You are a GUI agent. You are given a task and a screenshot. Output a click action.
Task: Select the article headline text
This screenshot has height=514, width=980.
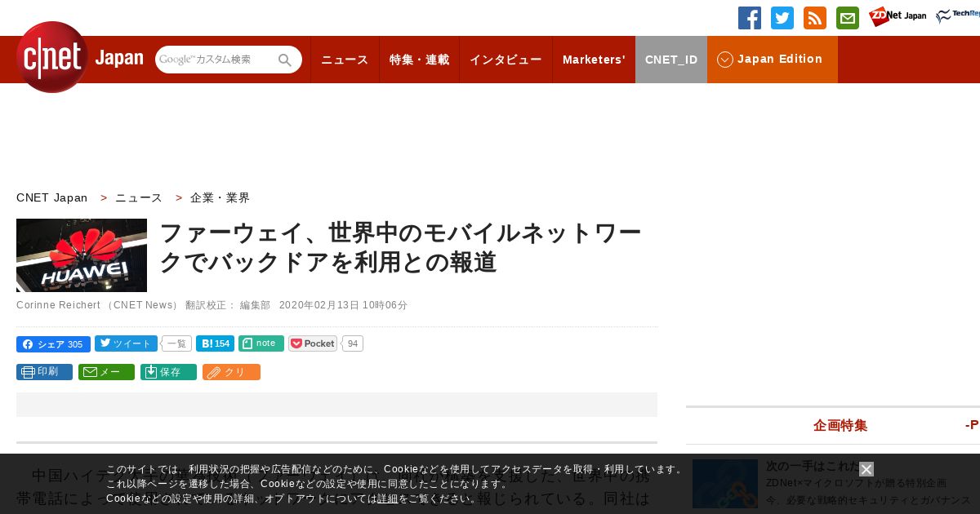tap(401, 247)
